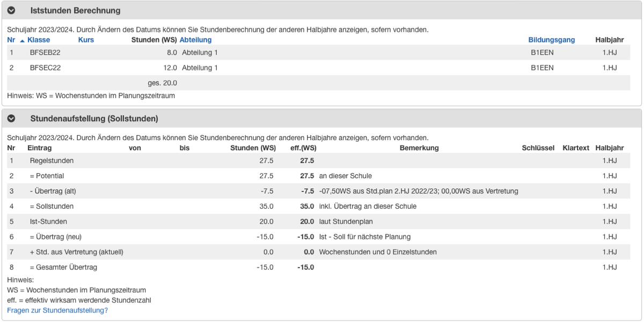Select the Sollstunden entry row
The height and width of the screenshot is (323, 644).
click(319, 206)
